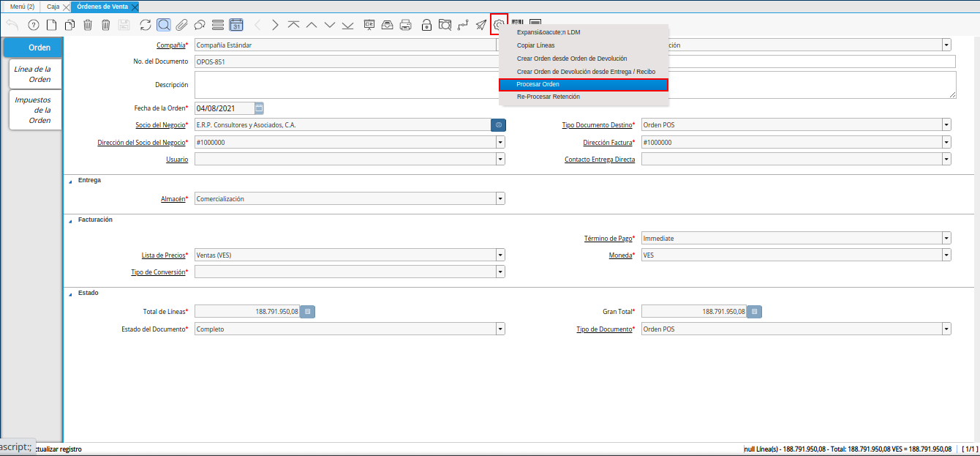Toggle the grid view three-lines icon
Screen dimensions: 980x456
[217, 25]
